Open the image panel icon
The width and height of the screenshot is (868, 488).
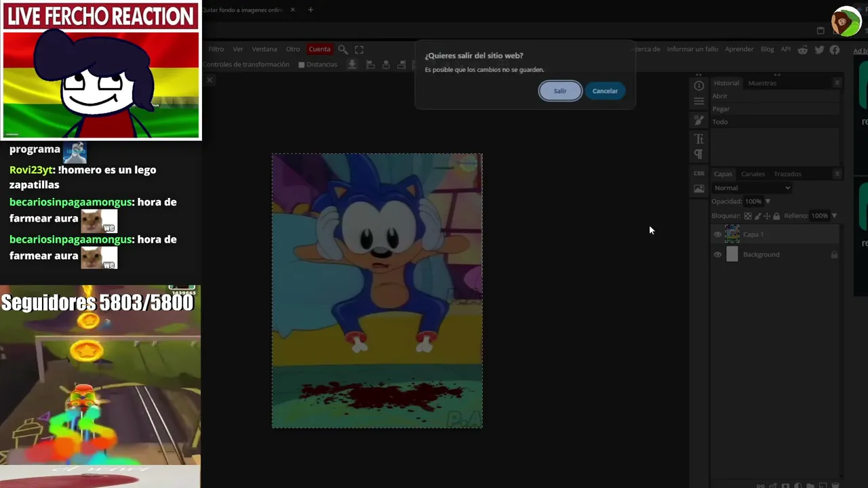[699, 189]
